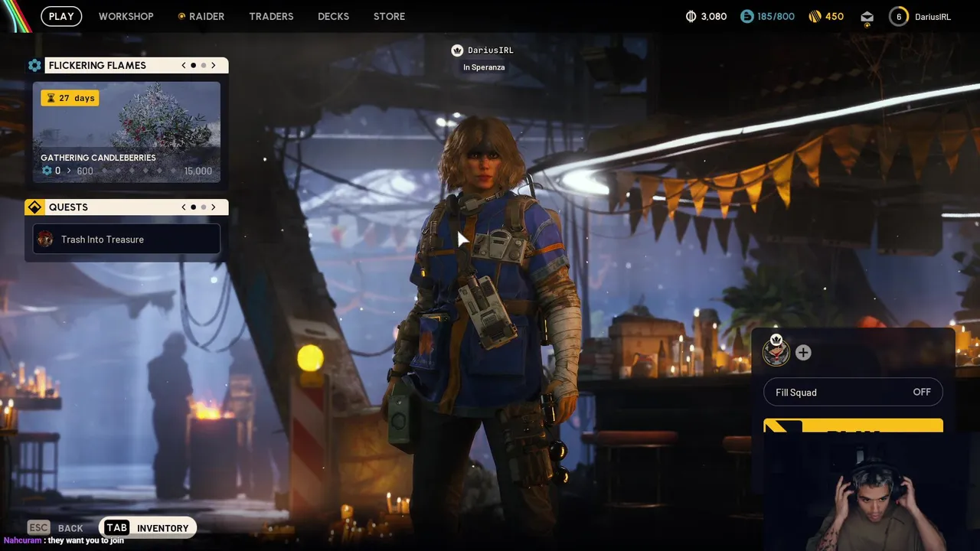This screenshot has width=980, height=551.
Task: Click the In Speranza status label
Action: point(484,67)
